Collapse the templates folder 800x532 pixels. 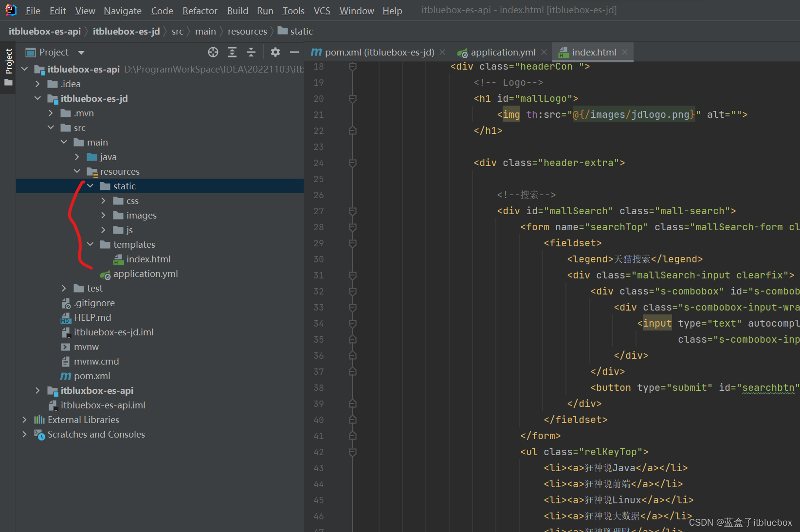(x=90, y=244)
